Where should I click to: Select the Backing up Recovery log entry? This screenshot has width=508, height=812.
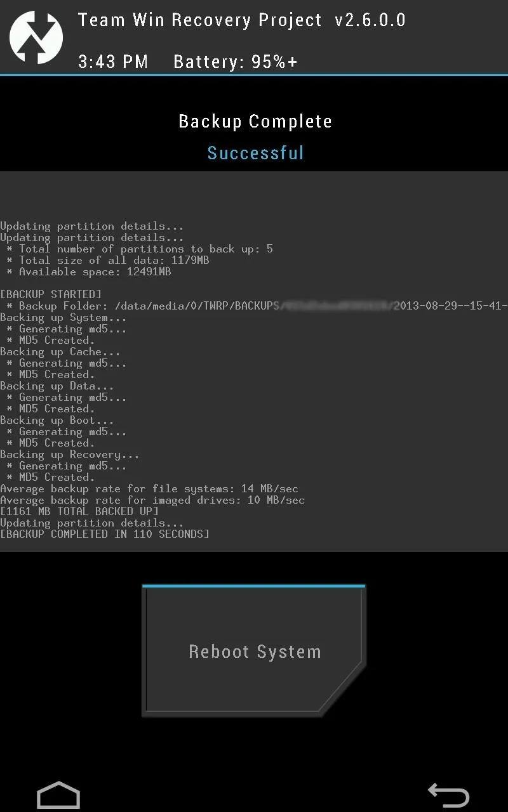point(70,454)
